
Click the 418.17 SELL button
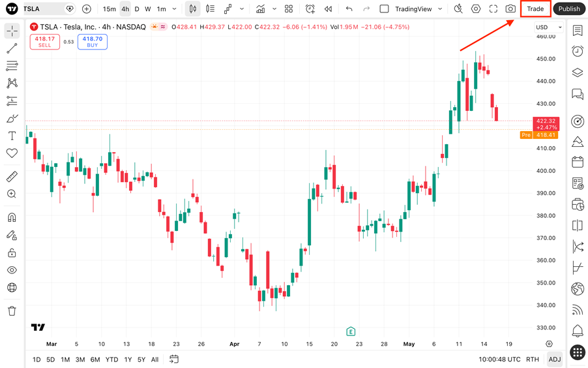[x=44, y=42]
